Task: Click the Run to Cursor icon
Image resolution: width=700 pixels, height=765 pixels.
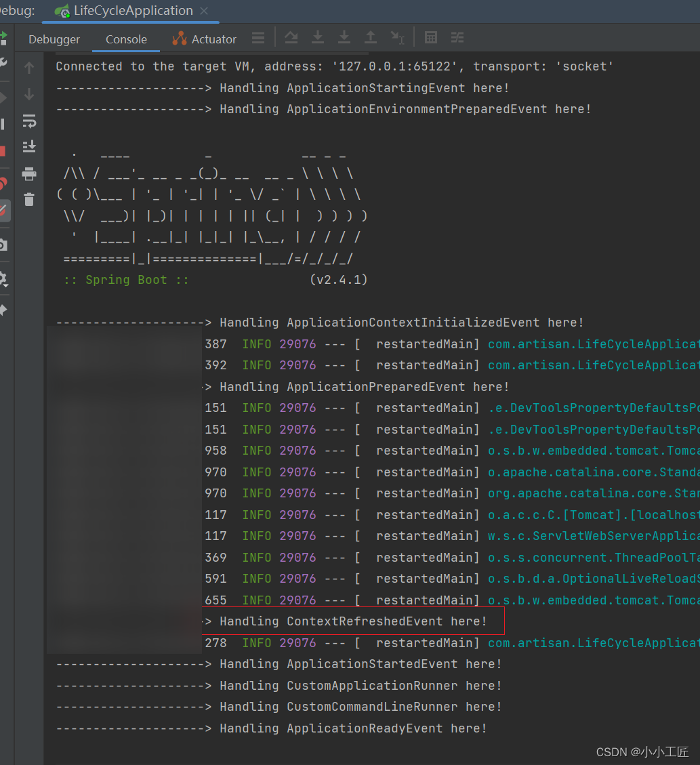Action: (x=398, y=37)
